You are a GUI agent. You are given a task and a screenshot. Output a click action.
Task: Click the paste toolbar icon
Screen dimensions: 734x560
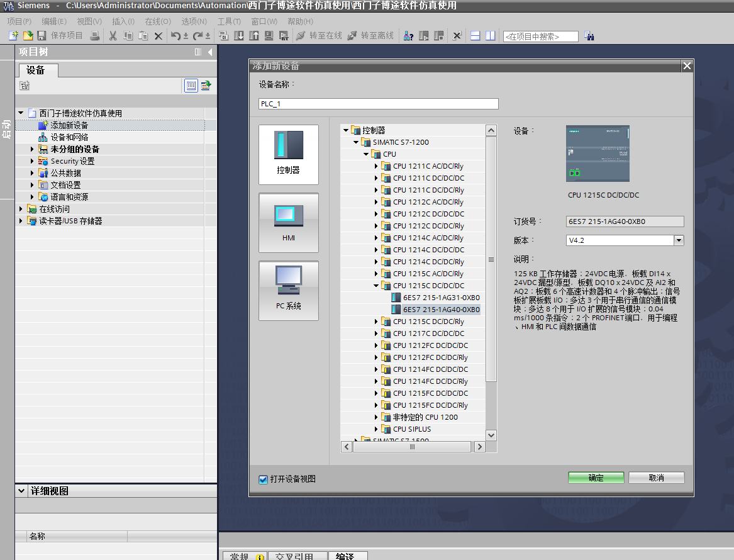(x=143, y=36)
